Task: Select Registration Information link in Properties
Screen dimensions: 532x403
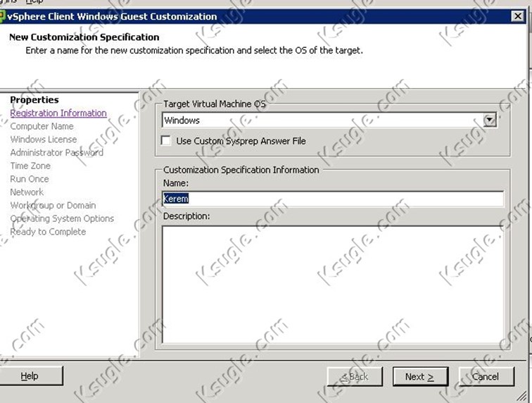Action: [x=58, y=113]
